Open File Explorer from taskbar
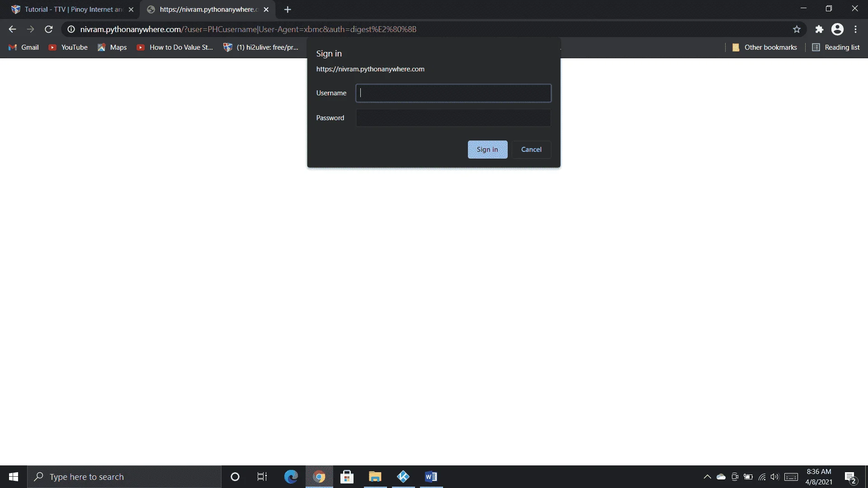The width and height of the screenshot is (868, 488). click(375, 477)
